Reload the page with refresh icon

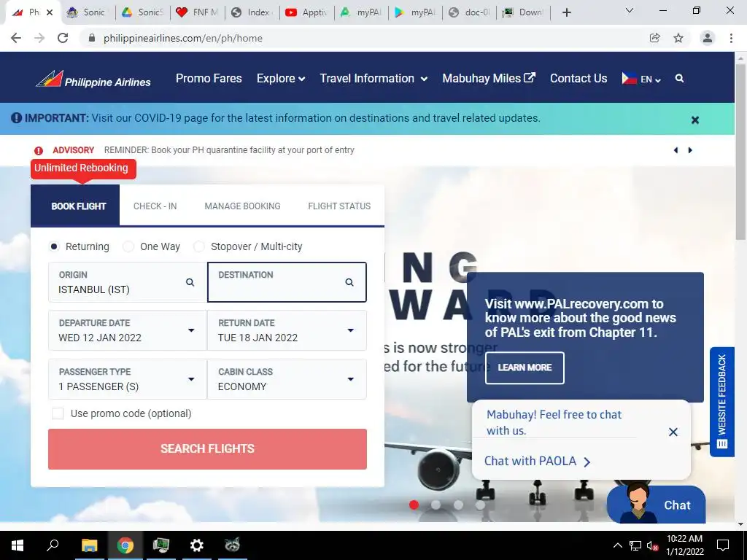click(63, 38)
